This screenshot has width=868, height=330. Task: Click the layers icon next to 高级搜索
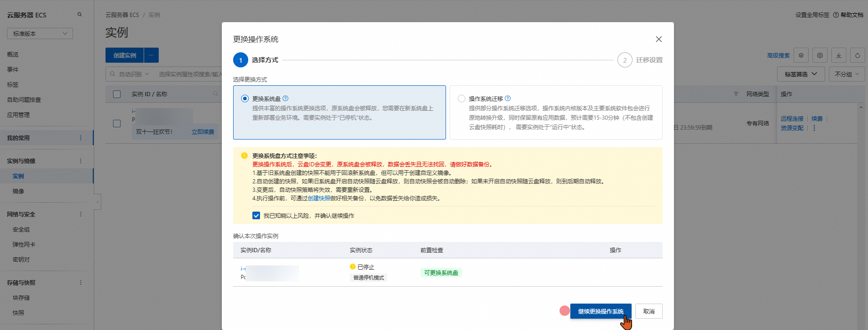point(801,55)
